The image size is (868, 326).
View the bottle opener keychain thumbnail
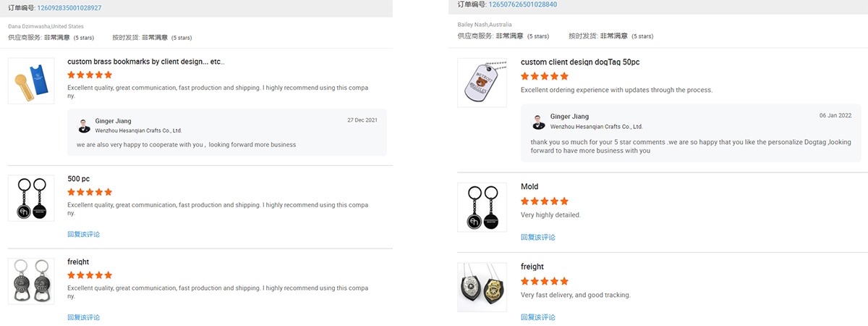coord(31,281)
